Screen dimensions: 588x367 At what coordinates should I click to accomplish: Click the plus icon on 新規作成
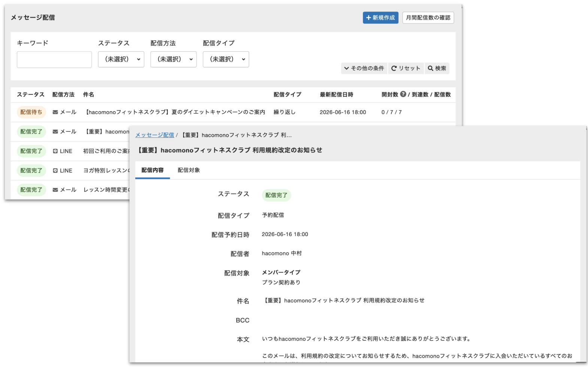(369, 18)
